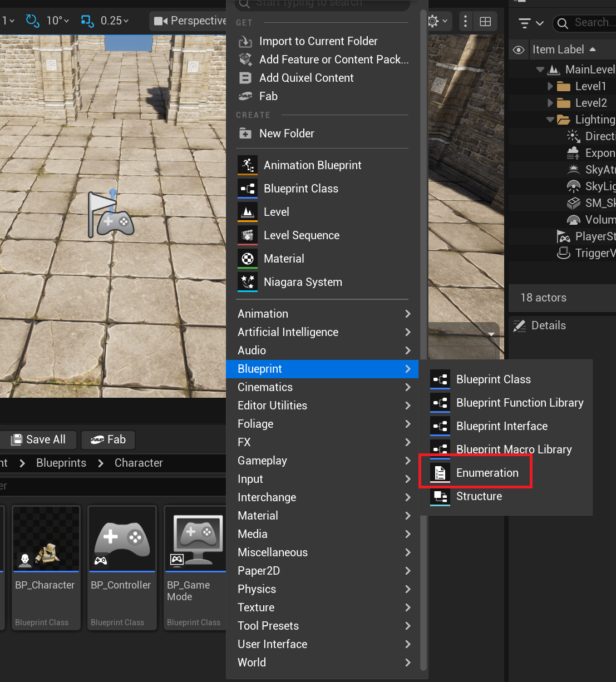
Task: Click the New Folder icon
Action: coord(245,134)
